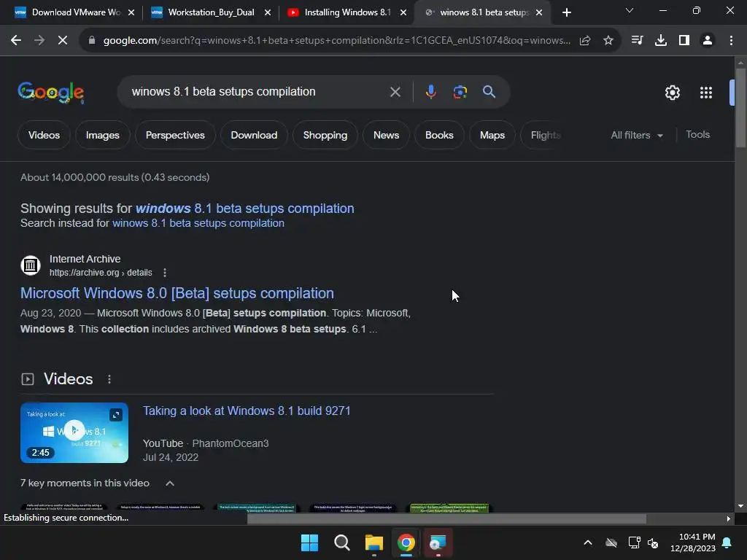Open Google quick settings gear
This screenshot has height=560, width=747.
(x=672, y=93)
